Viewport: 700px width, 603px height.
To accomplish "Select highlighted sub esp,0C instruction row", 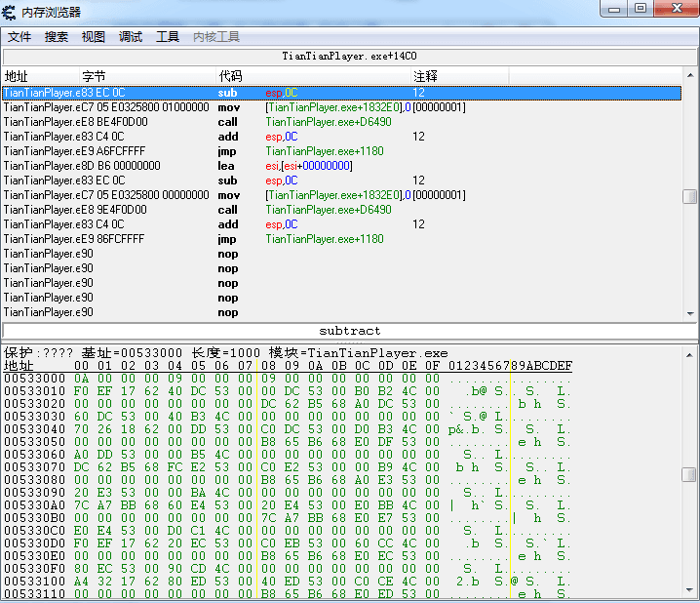I will [x=342, y=93].
